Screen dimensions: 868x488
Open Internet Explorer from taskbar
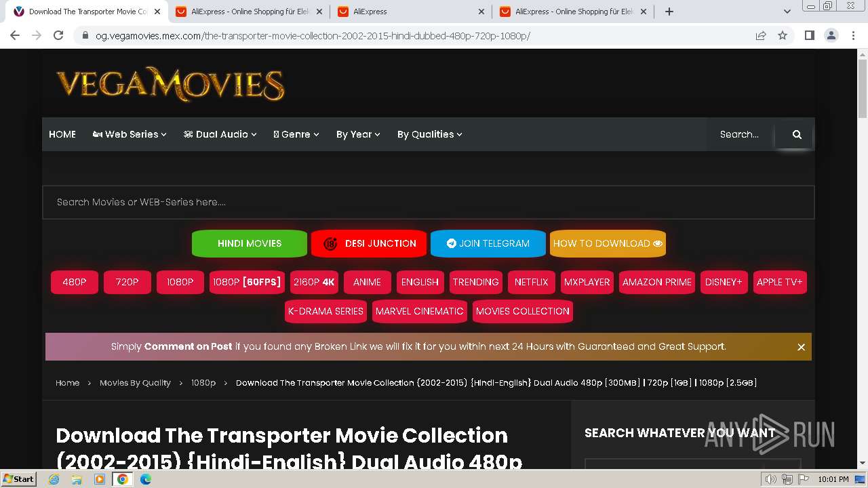tap(54, 479)
